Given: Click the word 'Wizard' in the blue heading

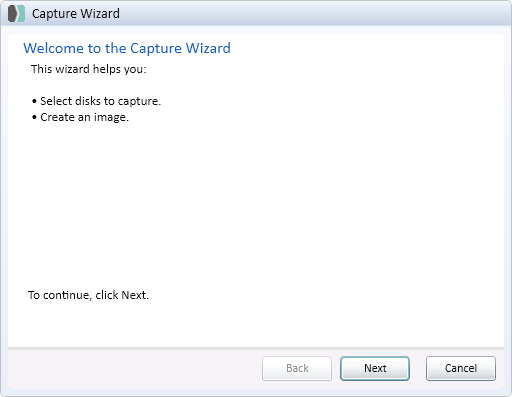Looking at the screenshot, I should tap(208, 48).
